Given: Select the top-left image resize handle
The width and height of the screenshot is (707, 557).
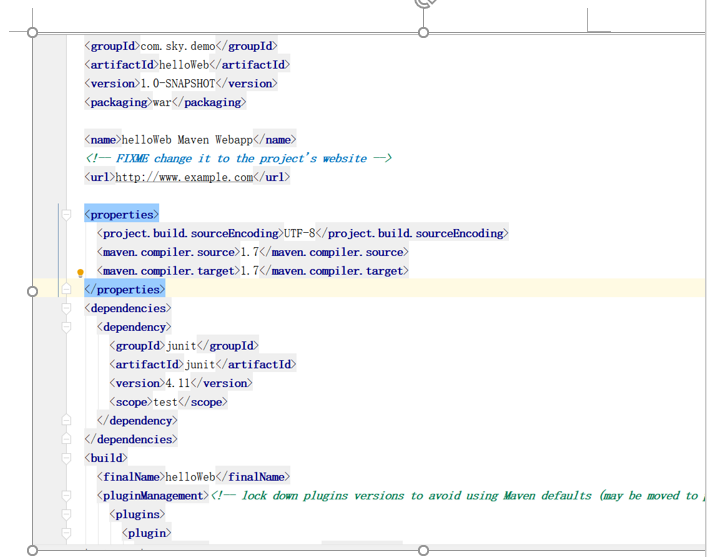Looking at the screenshot, I should tap(32, 32).
